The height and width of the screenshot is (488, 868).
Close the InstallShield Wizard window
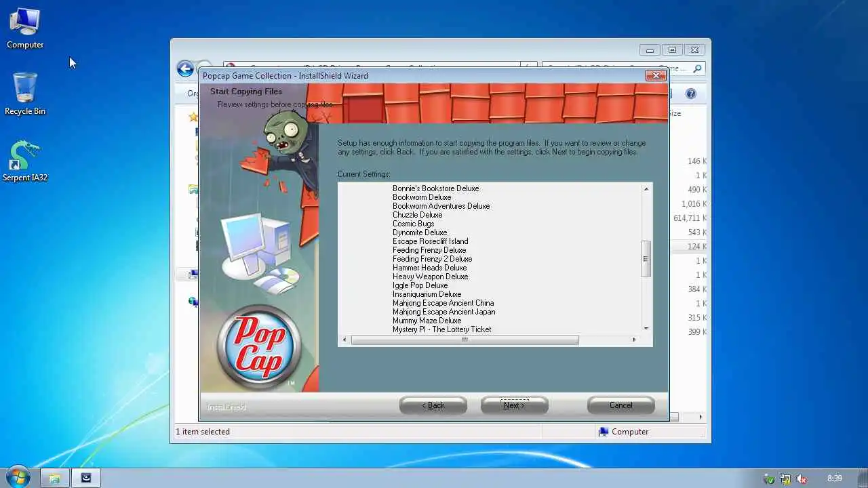click(x=656, y=75)
